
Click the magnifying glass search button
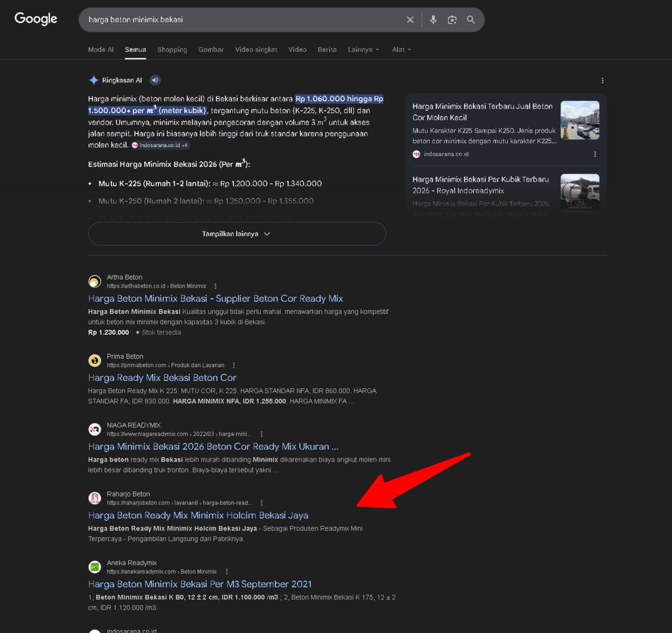(471, 20)
